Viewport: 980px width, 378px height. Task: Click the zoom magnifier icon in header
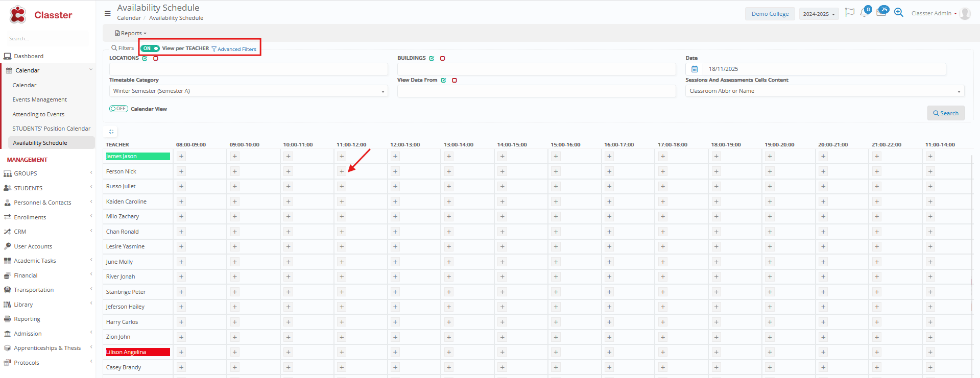[x=899, y=13]
